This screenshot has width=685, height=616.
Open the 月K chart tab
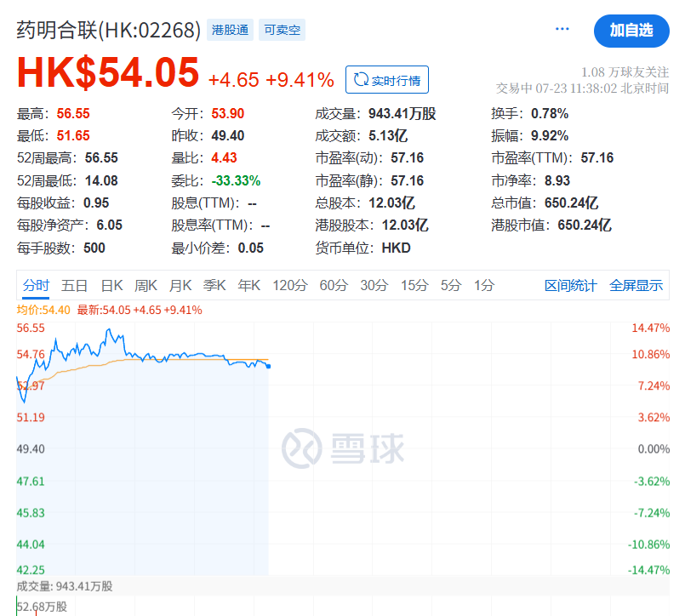[180, 286]
